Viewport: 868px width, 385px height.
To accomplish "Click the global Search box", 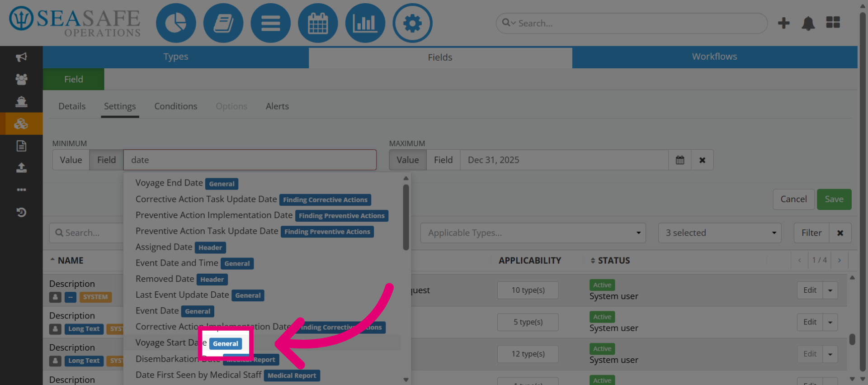I will pos(632,23).
